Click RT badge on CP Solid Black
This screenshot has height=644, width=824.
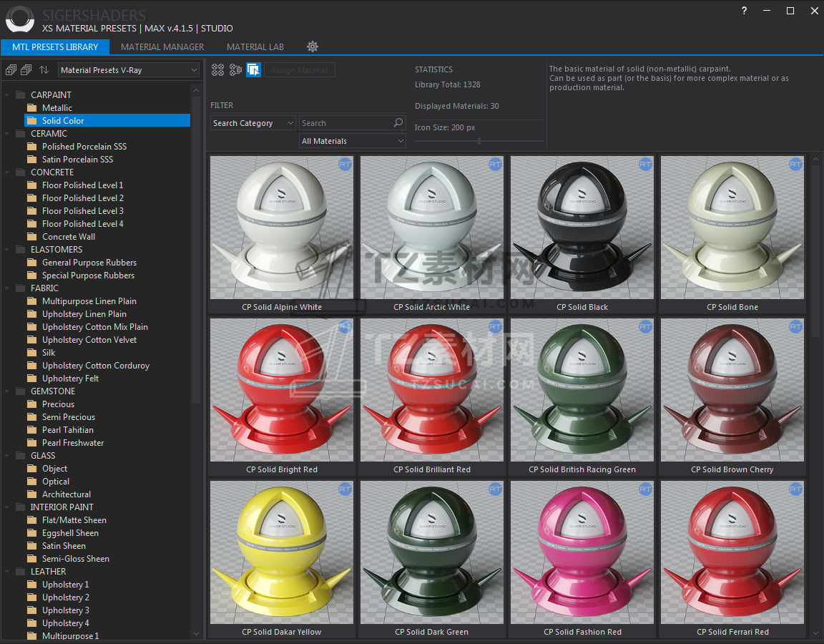pyautogui.click(x=645, y=165)
